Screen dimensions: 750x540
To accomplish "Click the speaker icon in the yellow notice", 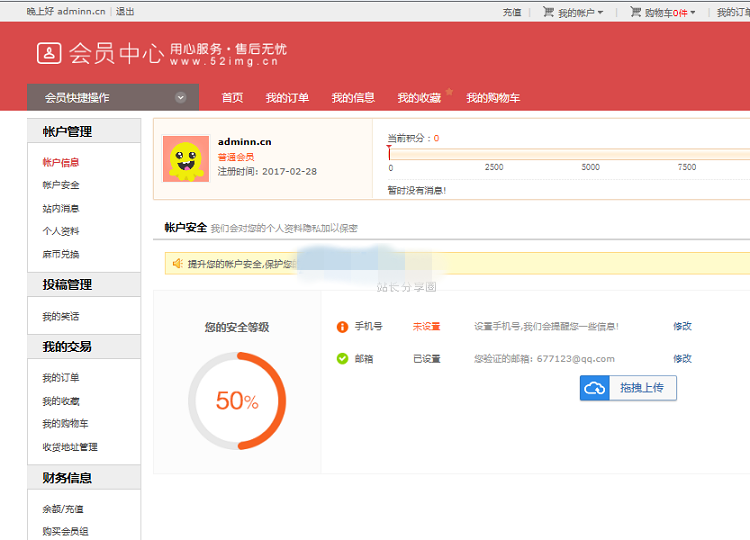I will pos(177,264).
